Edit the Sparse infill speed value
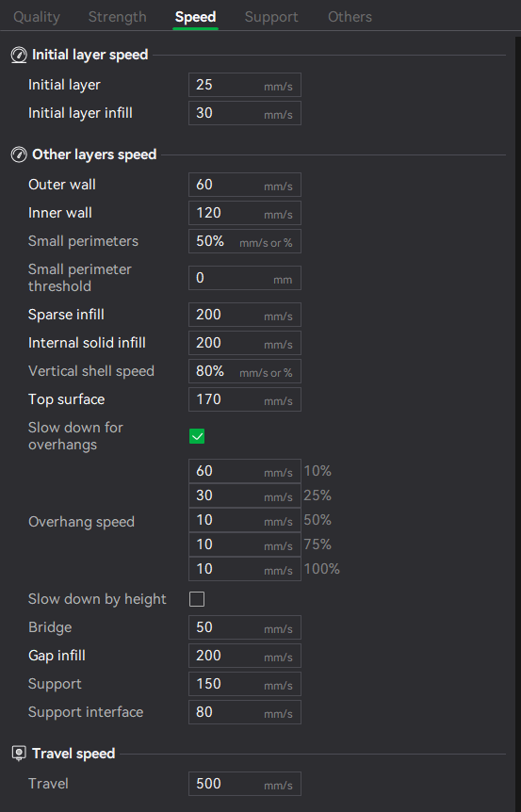The height and width of the screenshot is (812, 521). 244,315
